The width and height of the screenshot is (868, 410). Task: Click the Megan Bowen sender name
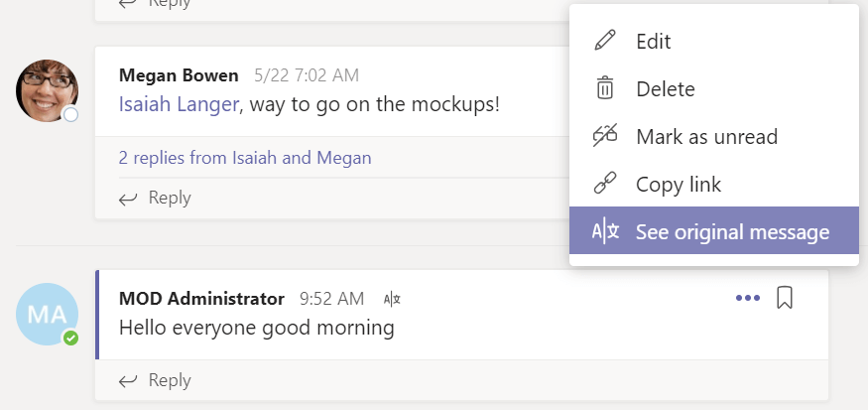pos(179,75)
